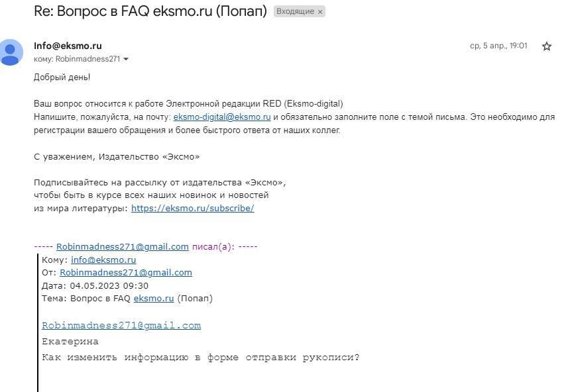Image resolution: width=568 pixels, height=392 pixels.
Task: Open the eksmo.ru/subscribe link
Action: 192,208
